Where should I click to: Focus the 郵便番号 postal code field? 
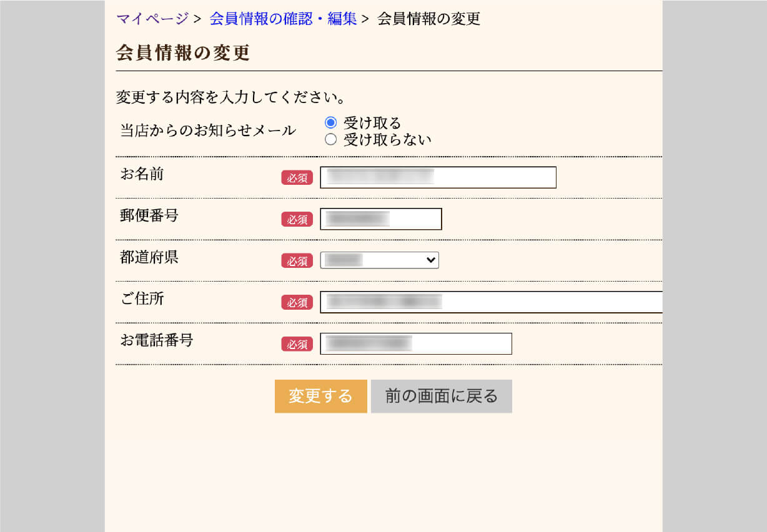tap(381, 219)
